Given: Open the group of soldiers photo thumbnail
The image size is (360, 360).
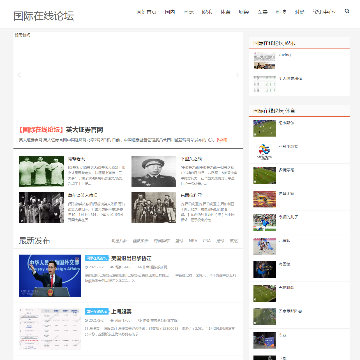Looking at the screenshot, I should 154,207.
